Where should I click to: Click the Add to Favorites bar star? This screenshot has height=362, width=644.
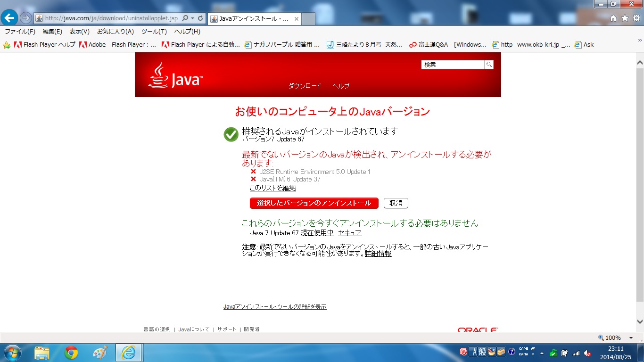click(7, 45)
